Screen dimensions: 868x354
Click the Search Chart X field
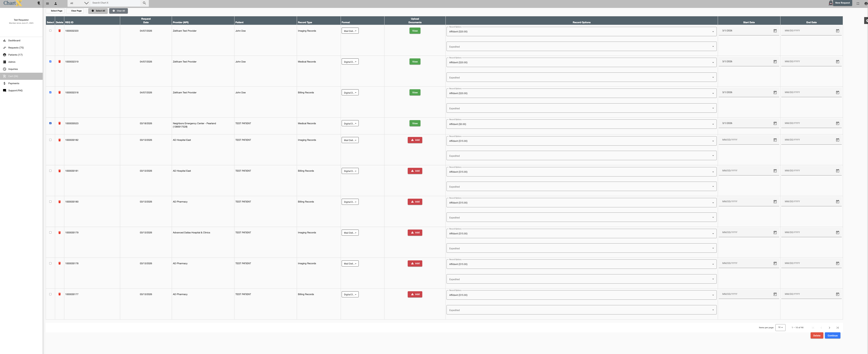point(115,3)
